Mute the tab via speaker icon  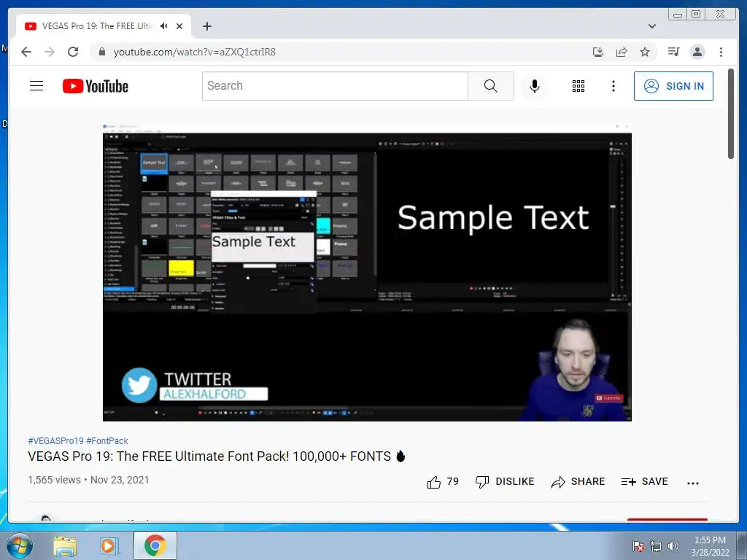click(164, 26)
